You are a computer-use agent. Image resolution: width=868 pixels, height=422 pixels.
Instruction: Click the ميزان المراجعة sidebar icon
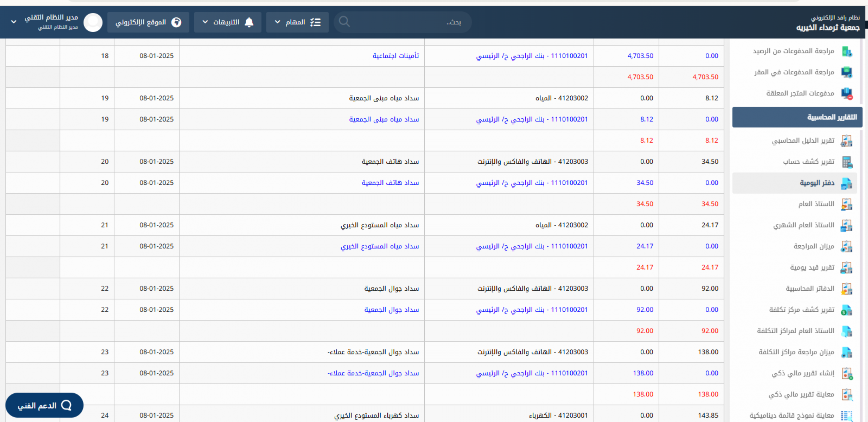pyautogui.click(x=847, y=247)
